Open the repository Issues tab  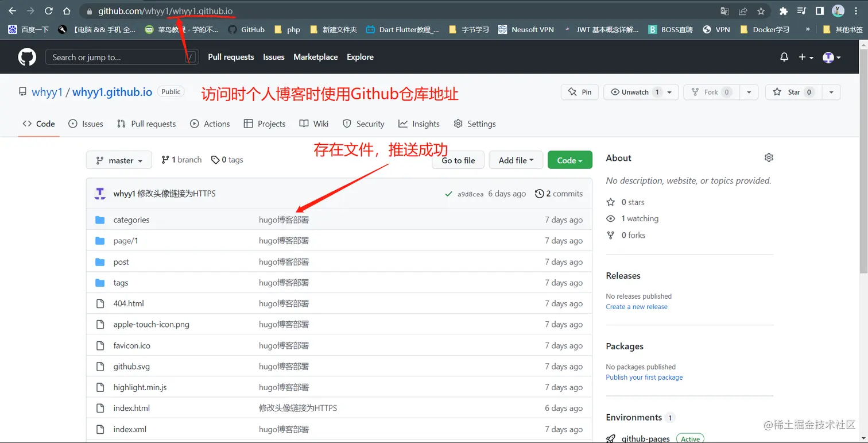coord(86,124)
